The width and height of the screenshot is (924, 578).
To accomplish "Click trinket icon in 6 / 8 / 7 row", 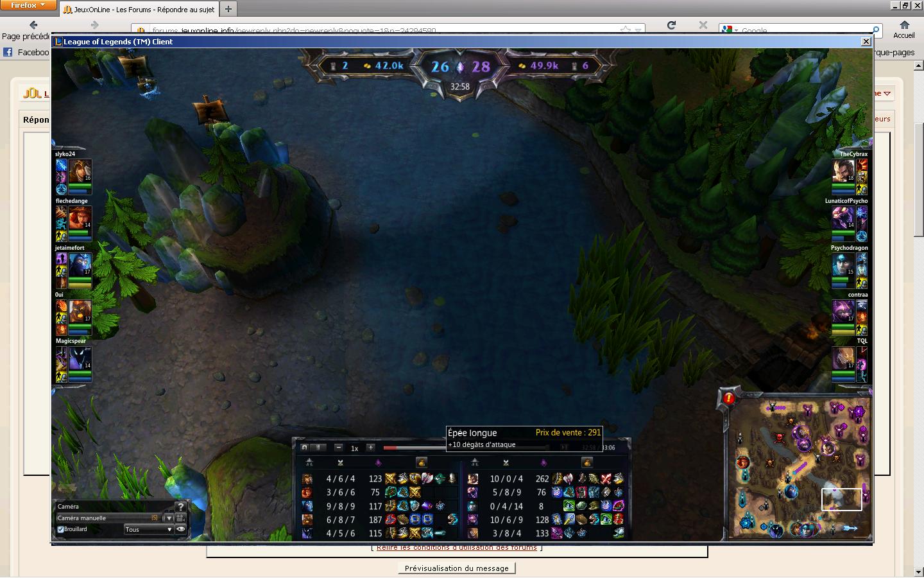I will (x=452, y=520).
